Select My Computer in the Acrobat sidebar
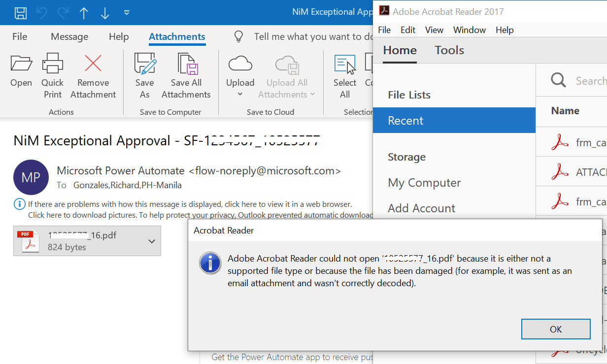607x364 pixels. [424, 182]
